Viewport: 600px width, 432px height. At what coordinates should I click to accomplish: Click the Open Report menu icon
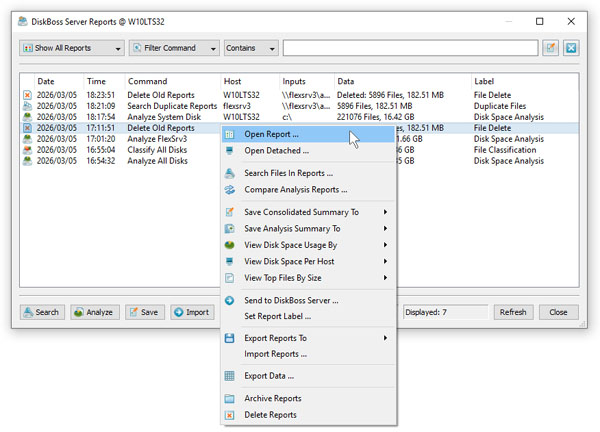click(230, 134)
